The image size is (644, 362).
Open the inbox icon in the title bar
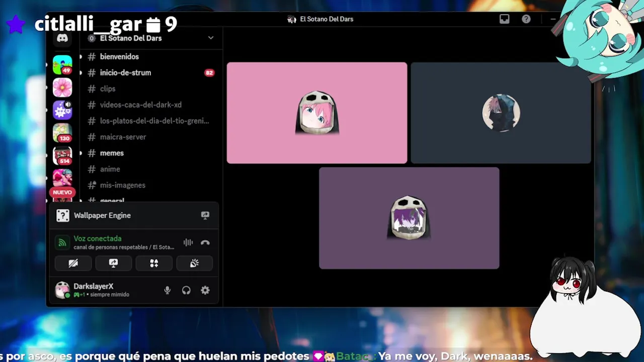[x=504, y=19]
